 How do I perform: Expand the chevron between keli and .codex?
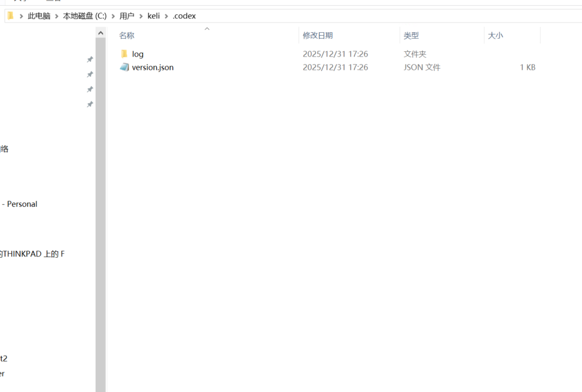click(x=167, y=16)
